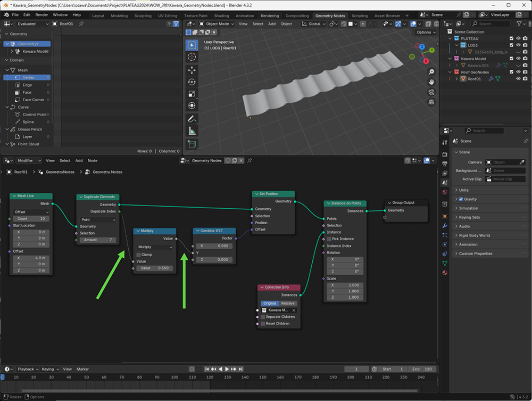The image size is (532, 401).
Task: Pick the 3D Cursor tool
Action: point(192,56)
